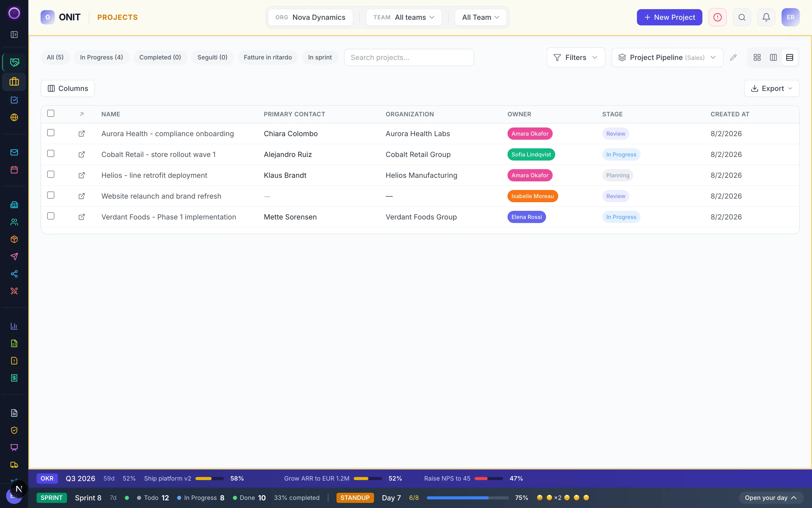Click the Raise NPS to 45 progress bar
This screenshot has height=508, width=812.
point(488,479)
